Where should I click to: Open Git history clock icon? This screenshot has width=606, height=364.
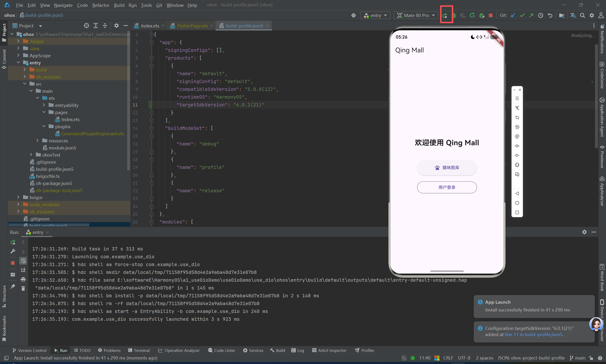tap(540, 15)
